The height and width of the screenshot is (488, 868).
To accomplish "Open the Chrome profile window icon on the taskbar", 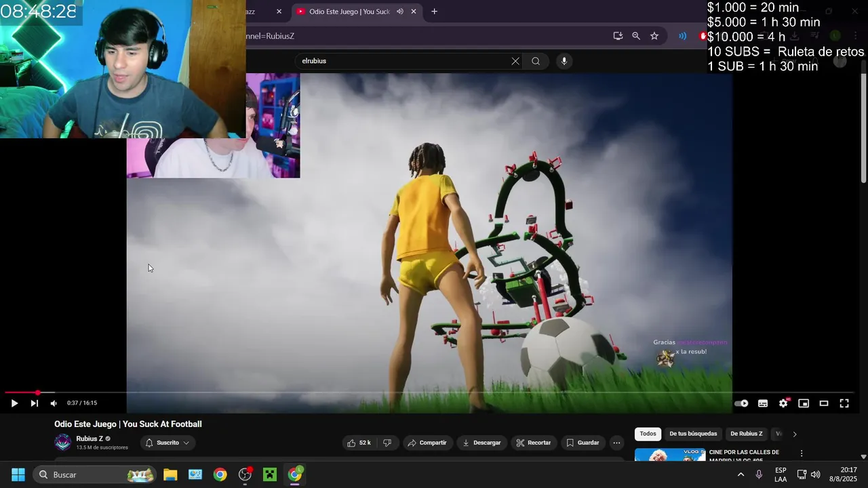I will [295, 474].
